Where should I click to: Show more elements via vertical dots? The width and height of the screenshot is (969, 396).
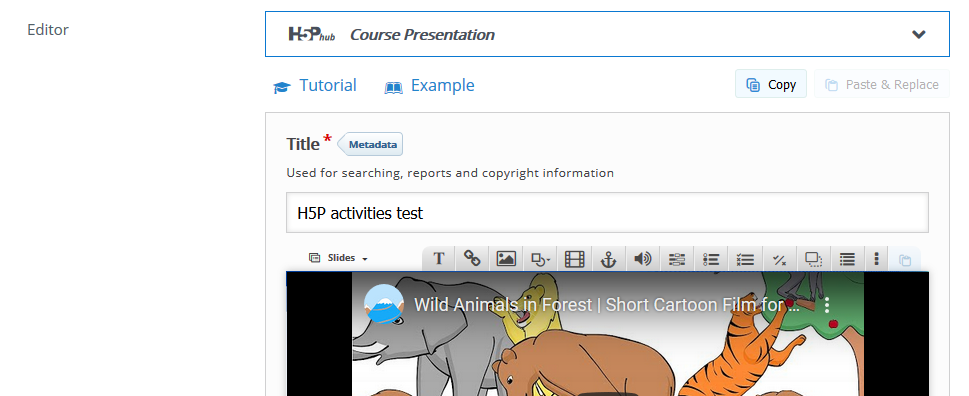(x=876, y=258)
